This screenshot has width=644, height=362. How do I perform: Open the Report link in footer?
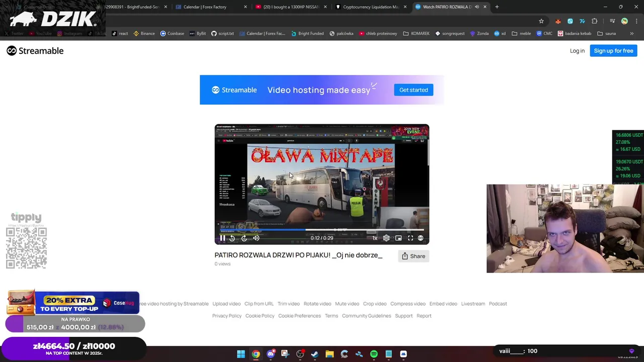tap(424, 316)
